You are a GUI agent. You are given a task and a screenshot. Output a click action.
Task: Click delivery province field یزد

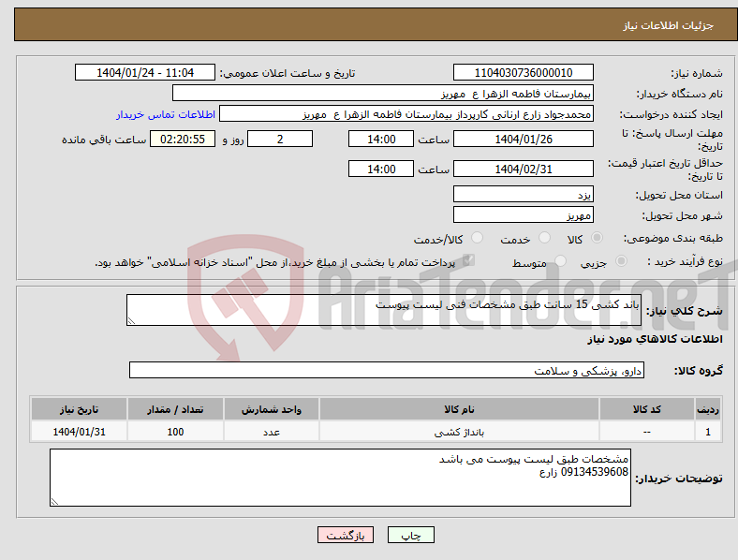(524, 194)
